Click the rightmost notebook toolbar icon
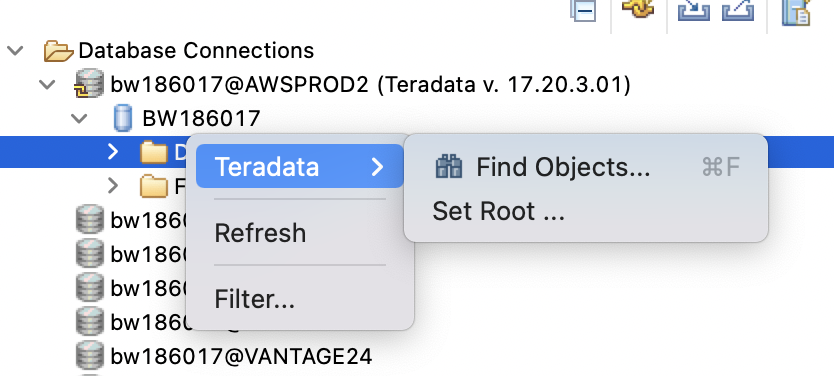Image resolution: width=834 pixels, height=376 pixels. 796,11
